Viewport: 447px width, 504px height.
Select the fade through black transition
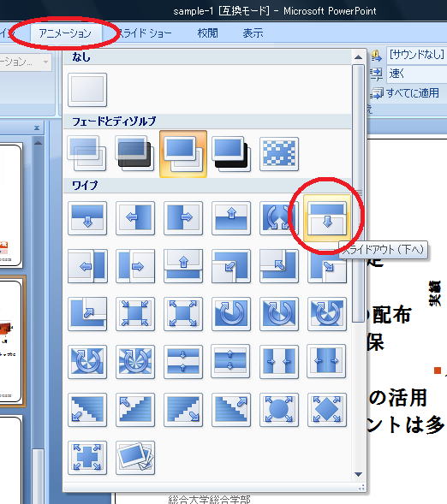[x=135, y=154]
